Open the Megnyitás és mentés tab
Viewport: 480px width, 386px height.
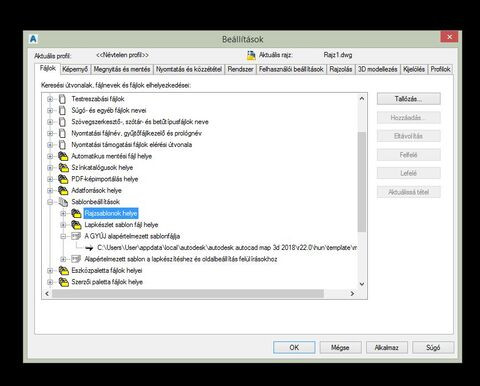pyautogui.click(x=122, y=69)
